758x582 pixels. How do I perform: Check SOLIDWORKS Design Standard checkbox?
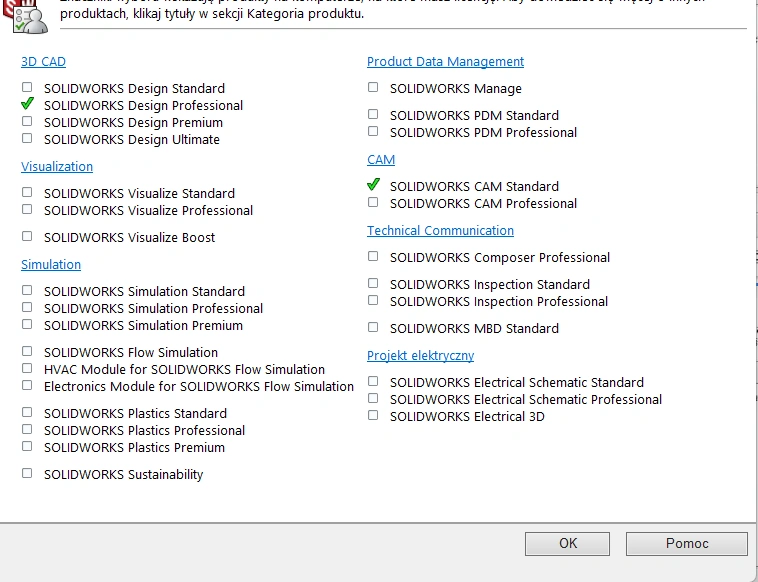27,87
